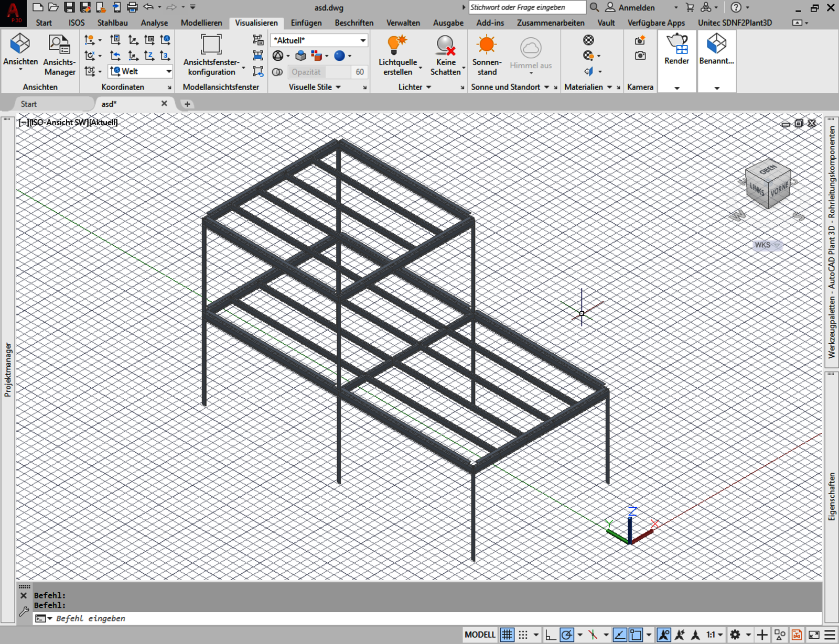
Task: Toggle polar tracking in status bar
Action: point(566,635)
